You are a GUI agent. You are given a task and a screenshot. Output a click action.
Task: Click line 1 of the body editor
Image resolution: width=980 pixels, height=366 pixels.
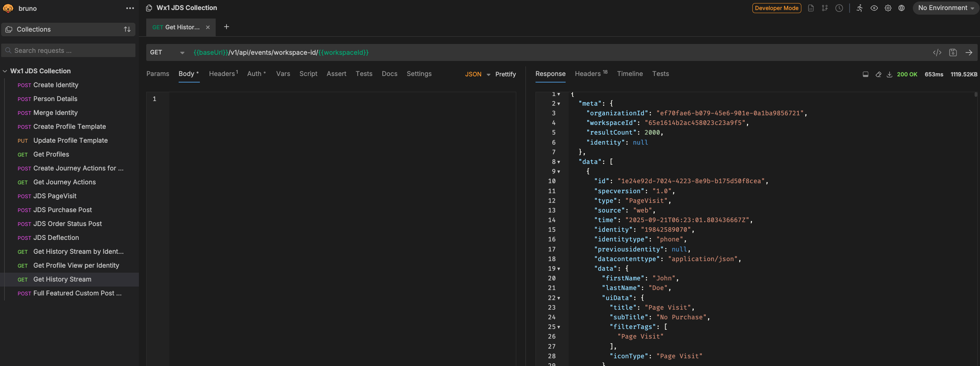pyautogui.click(x=342, y=99)
